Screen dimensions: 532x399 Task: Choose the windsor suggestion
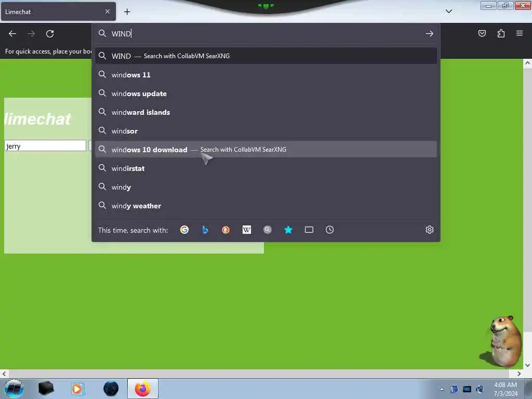[x=265, y=130]
